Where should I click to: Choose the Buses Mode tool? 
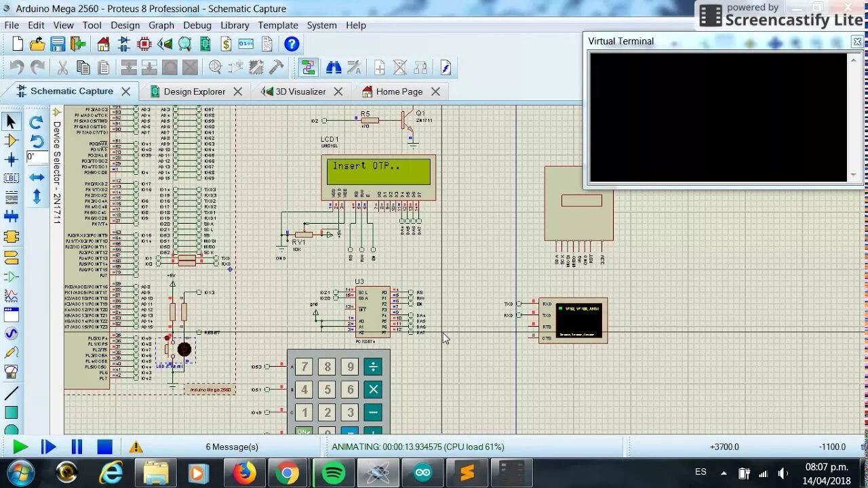tap(11, 217)
